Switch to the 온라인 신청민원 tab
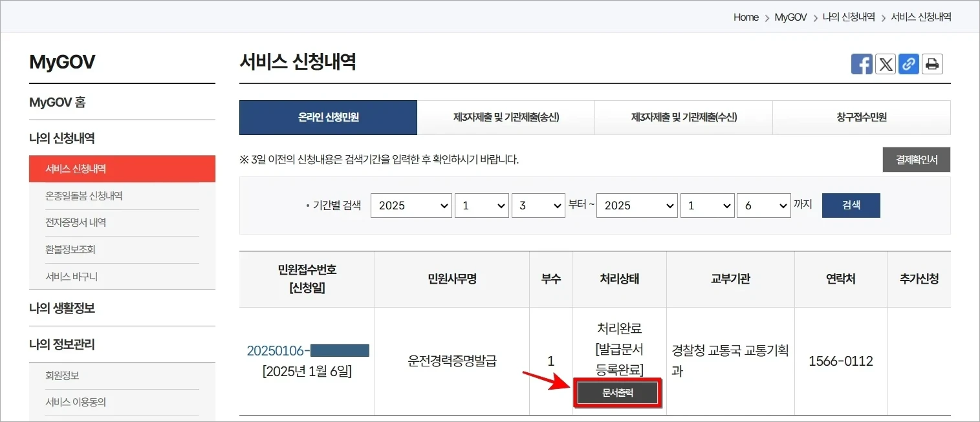Image resolution: width=980 pixels, height=422 pixels. coord(328,117)
